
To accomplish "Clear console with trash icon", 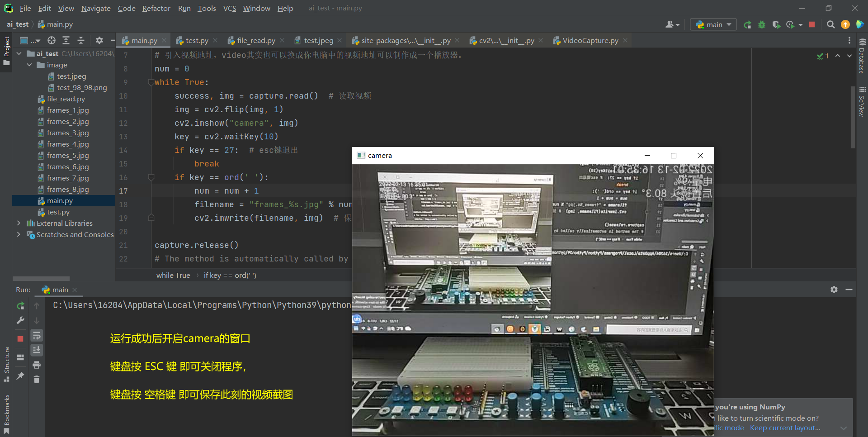I will 37,379.
